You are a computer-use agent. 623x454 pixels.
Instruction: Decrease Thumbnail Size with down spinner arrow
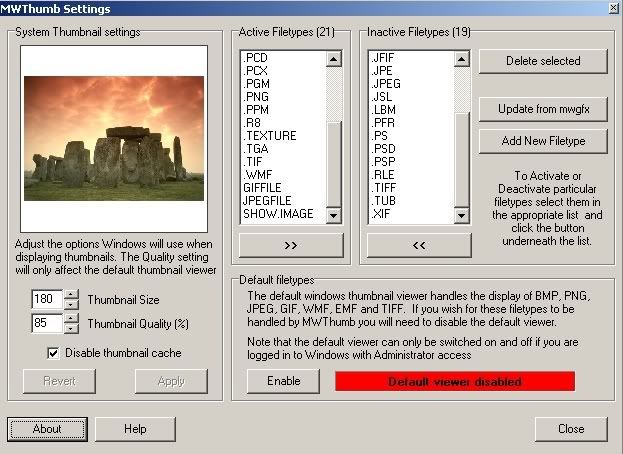point(71,305)
